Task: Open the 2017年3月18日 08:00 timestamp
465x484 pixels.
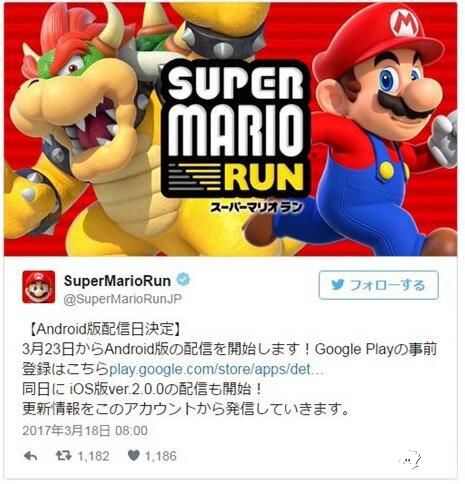Action: (x=85, y=430)
